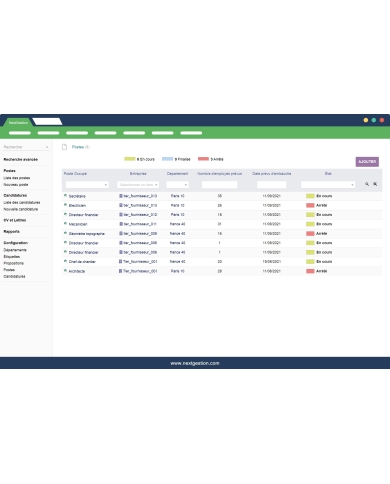390x484 pixels.
Task: Click the icon beside the Mécanicien row
Action: 65,224
